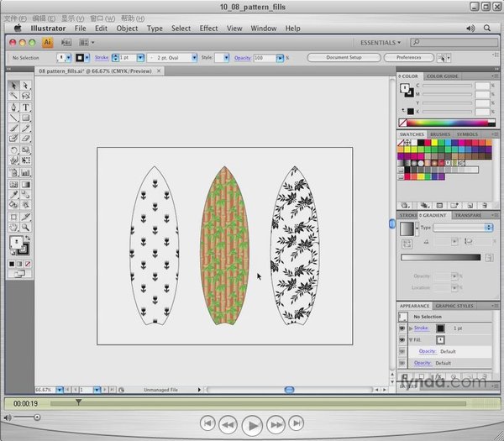504x441 pixels.
Task: Select the Type tool
Action: 26,108
